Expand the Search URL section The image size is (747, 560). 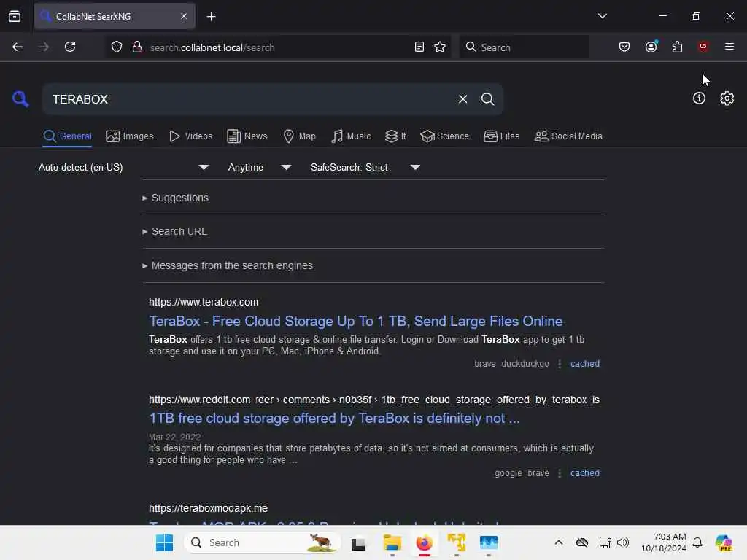(174, 231)
